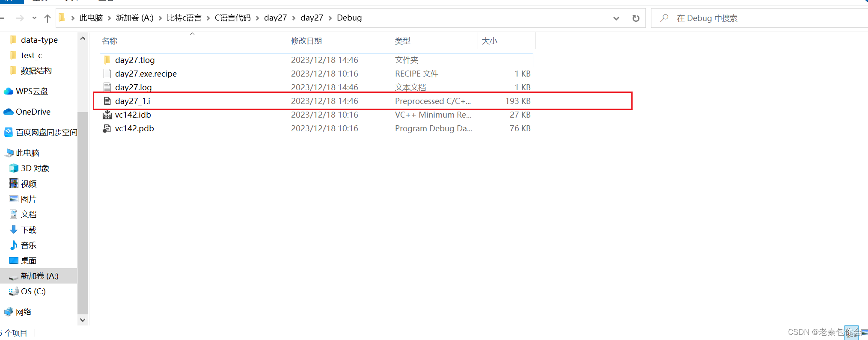868x340 pixels.
Task: Navigate to first day27 breadcrumb
Action: [276, 18]
